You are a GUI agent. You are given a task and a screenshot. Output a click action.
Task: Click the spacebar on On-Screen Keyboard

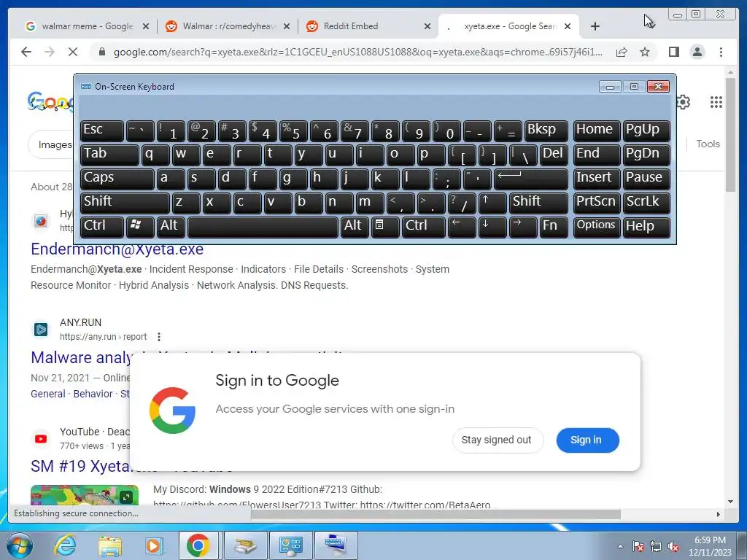(263, 226)
